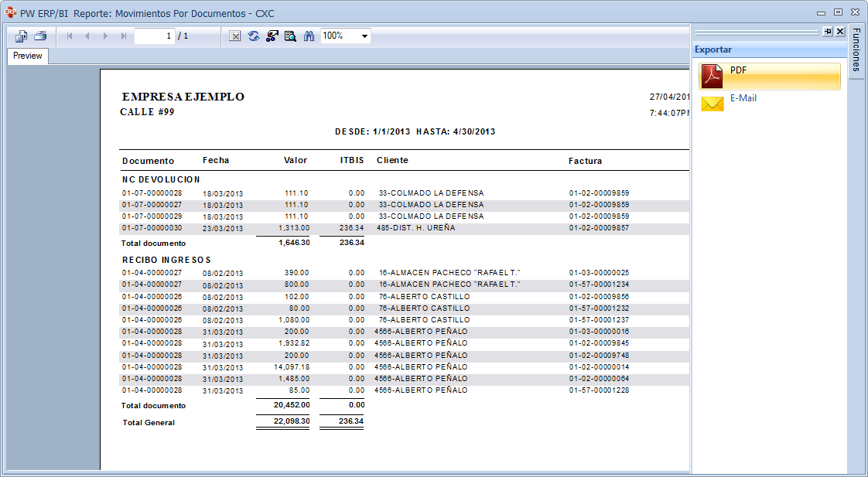Image resolution: width=868 pixels, height=477 pixels.
Task: Click the date 23/03/2013
Action: 223,229
